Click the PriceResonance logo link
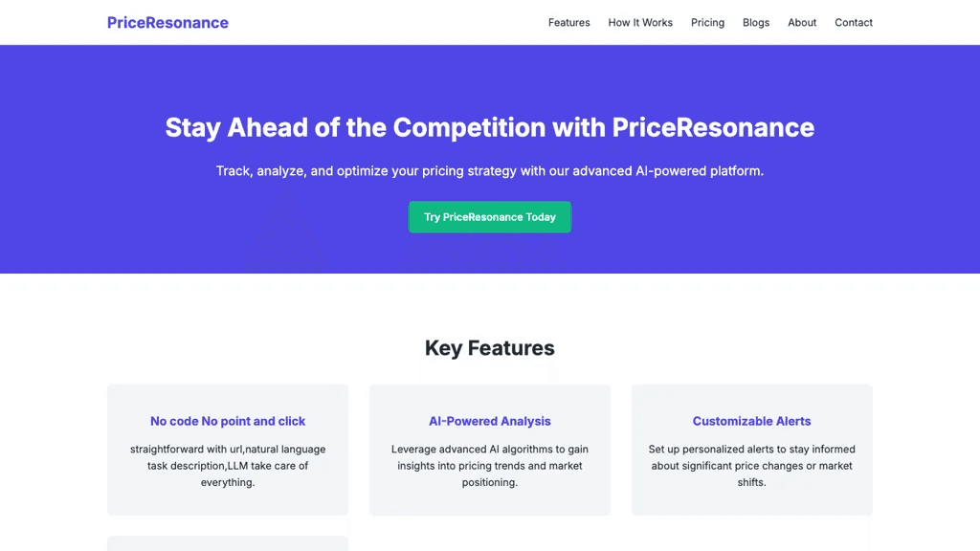The width and height of the screenshot is (980, 551). coord(167,23)
